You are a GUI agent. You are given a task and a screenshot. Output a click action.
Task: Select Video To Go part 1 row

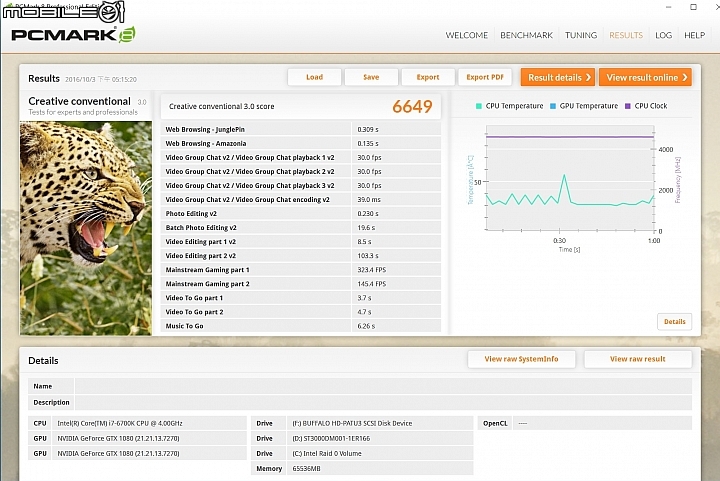coord(301,298)
